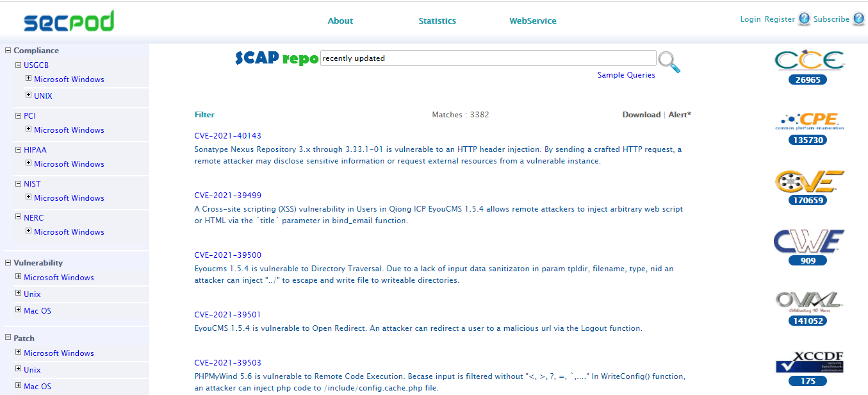Viewport: 868px width, 395px height.
Task: Expand Unix under Patch
Action: tap(18, 369)
